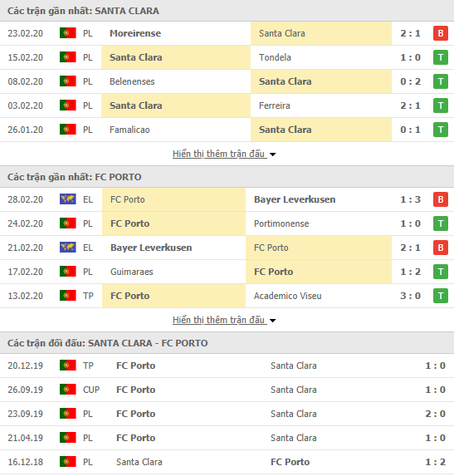Image resolution: width=454 pixels, height=476 pixels.
Task: Open Belenenses team name
Action: point(132,81)
